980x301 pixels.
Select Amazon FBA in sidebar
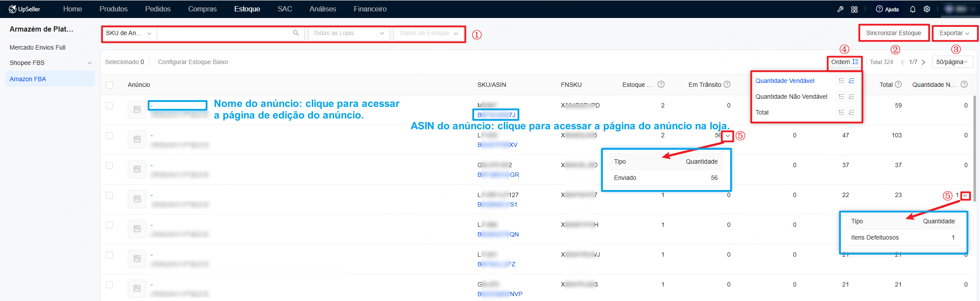(50, 79)
